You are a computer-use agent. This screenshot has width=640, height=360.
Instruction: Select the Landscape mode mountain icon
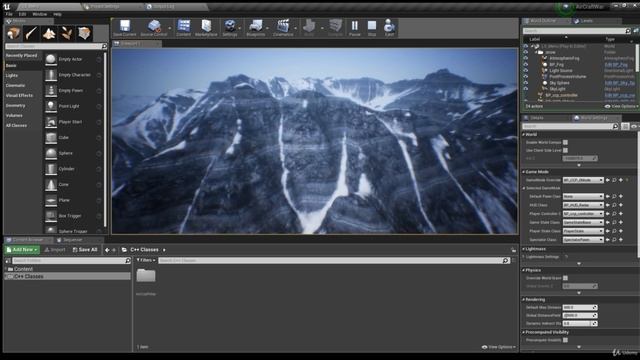(x=49, y=33)
